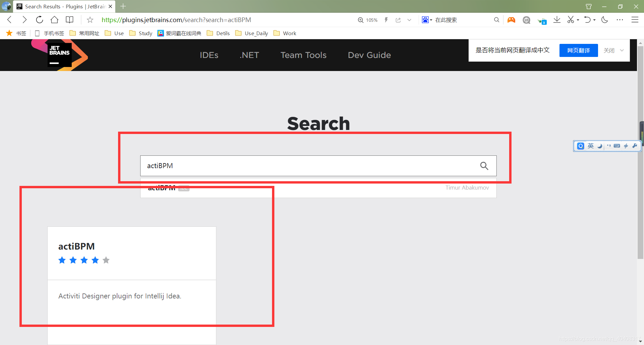
Task: Open the 手机书签 bookmark
Action: click(x=49, y=33)
